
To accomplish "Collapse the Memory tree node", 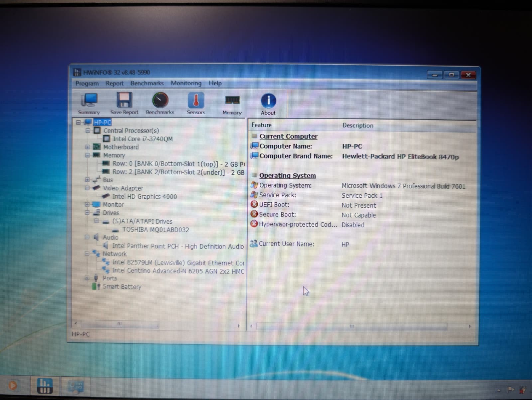I will point(87,155).
